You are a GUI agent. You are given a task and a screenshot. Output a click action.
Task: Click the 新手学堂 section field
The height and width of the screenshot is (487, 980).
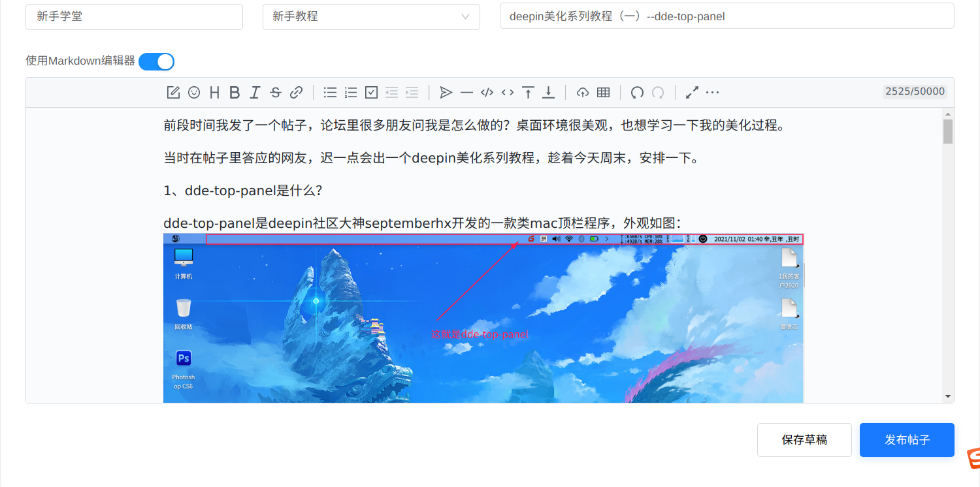pyautogui.click(x=134, y=16)
